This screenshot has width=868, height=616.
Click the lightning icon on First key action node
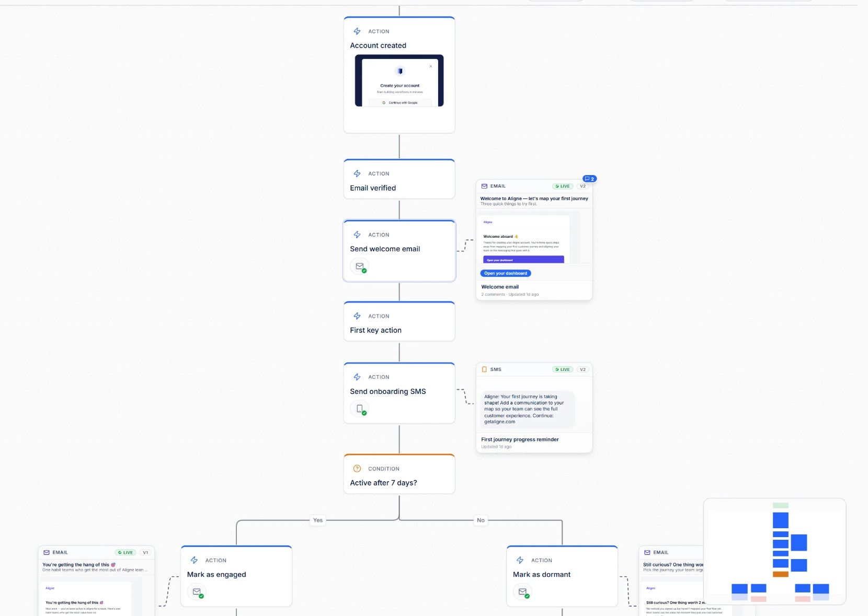click(x=357, y=316)
